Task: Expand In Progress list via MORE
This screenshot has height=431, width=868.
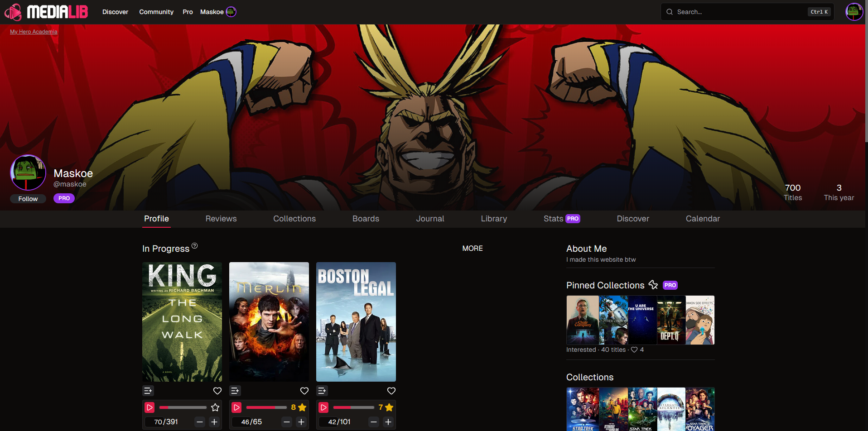Action: [472, 249]
